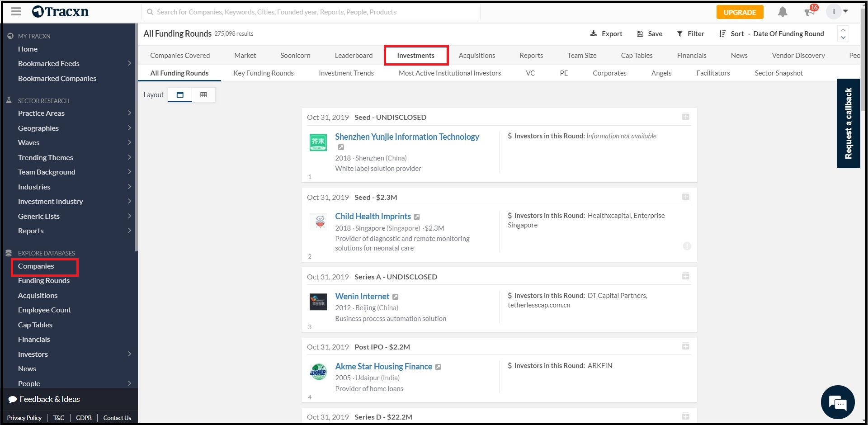This screenshot has height=425, width=868.
Task: Switch to table grid layout view
Action: tap(203, 95)
